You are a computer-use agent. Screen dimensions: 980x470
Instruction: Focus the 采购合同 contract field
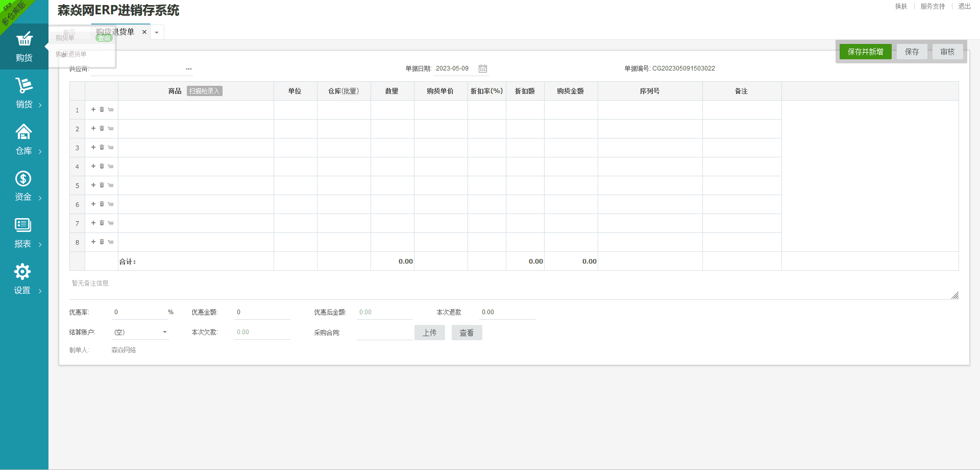pos(385,333)
